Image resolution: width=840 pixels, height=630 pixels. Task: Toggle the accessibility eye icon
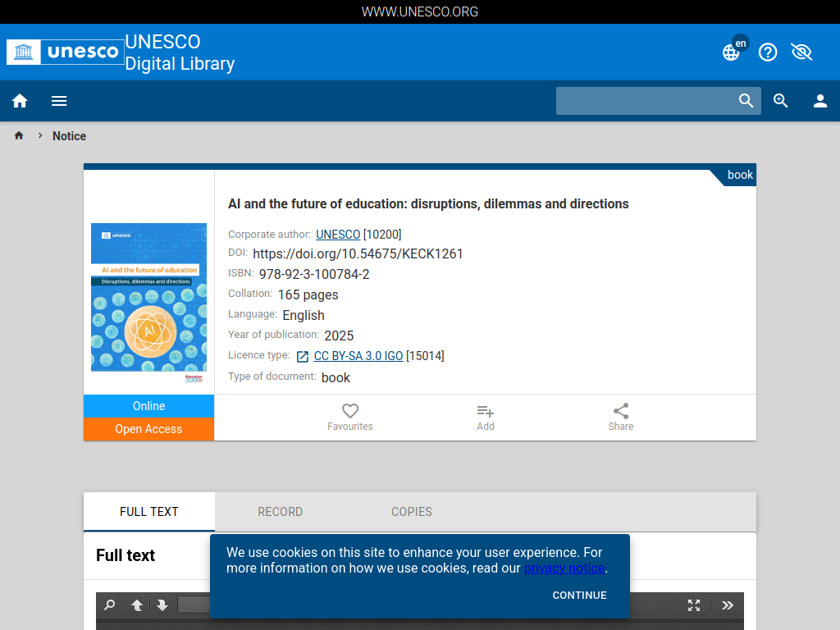801,52
